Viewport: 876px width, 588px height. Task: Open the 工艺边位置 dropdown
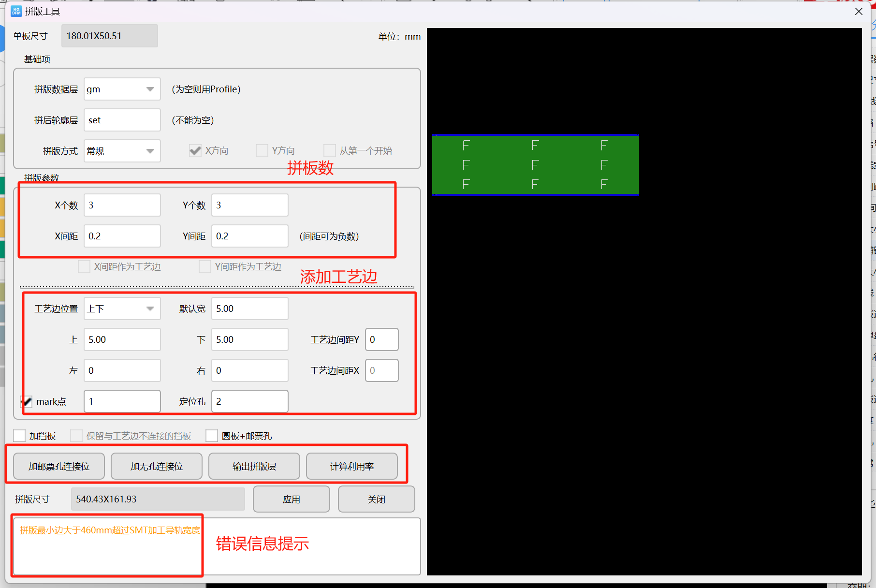click(x=150, y=309)
